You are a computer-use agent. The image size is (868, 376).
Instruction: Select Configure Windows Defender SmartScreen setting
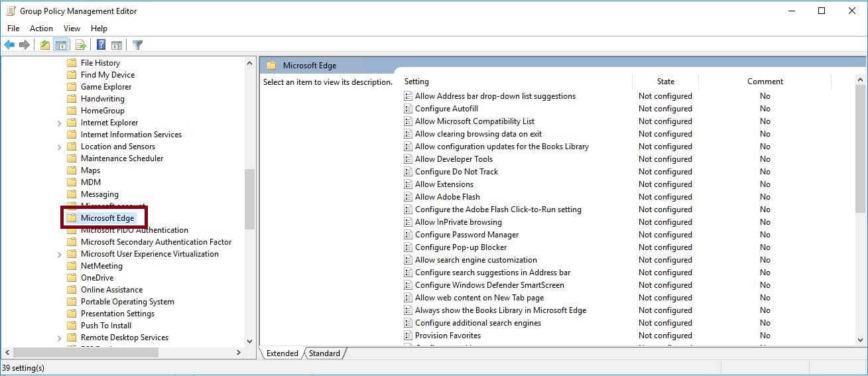pyautogui.click(x=489, y=285)
